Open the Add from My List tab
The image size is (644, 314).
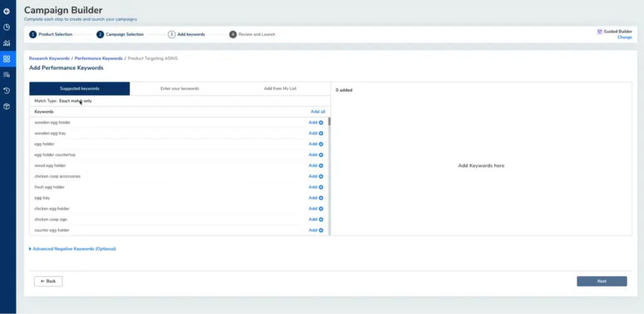point(280,89)
